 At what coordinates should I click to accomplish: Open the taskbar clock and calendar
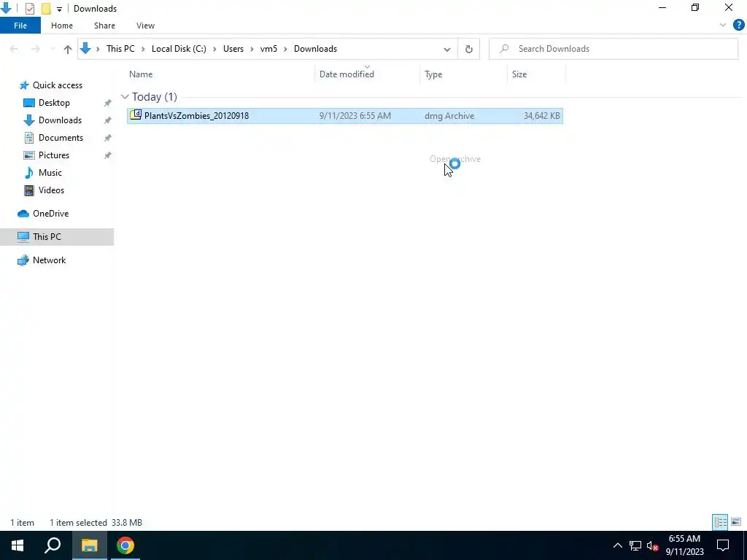coord(684,545)
